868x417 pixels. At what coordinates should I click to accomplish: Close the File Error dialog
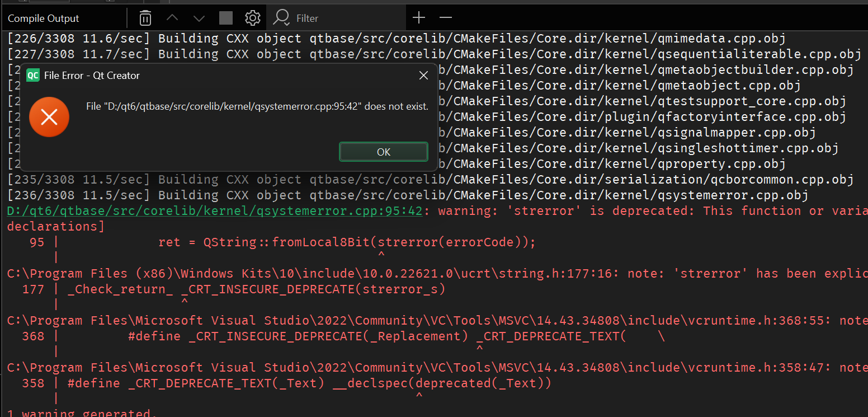(423, 76)
